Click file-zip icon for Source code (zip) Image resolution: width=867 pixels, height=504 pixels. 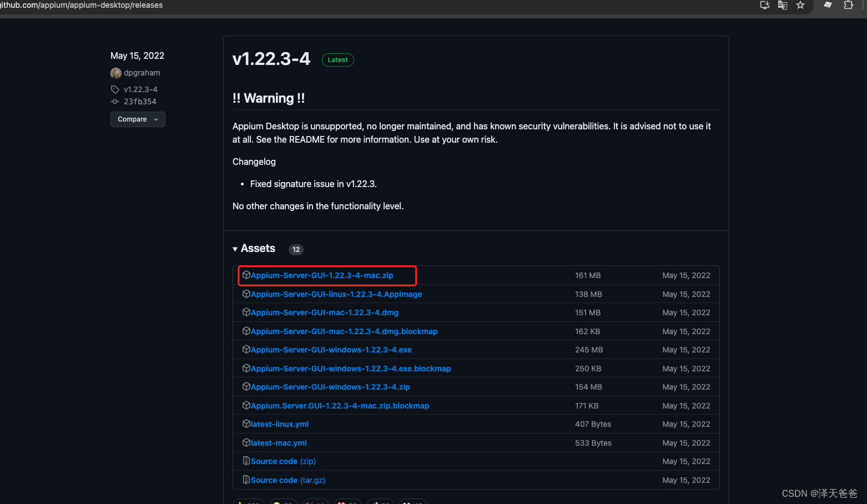[x=246, y=461]
